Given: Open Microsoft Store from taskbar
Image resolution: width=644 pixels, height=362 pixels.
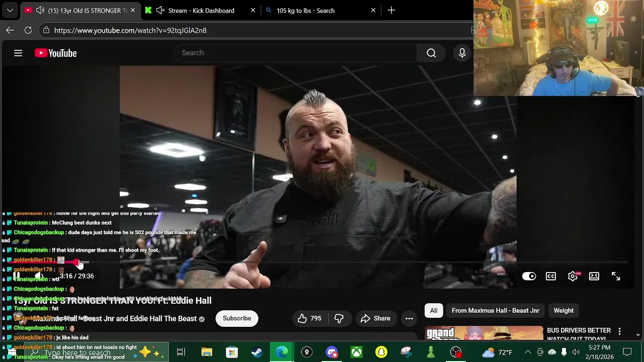Looking at the screenshot, I should [x=231, y=352].
